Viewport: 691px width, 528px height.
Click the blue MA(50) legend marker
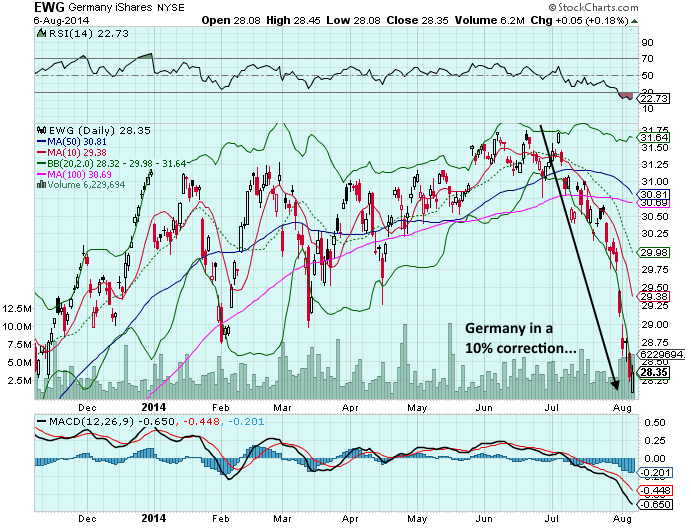41,140
